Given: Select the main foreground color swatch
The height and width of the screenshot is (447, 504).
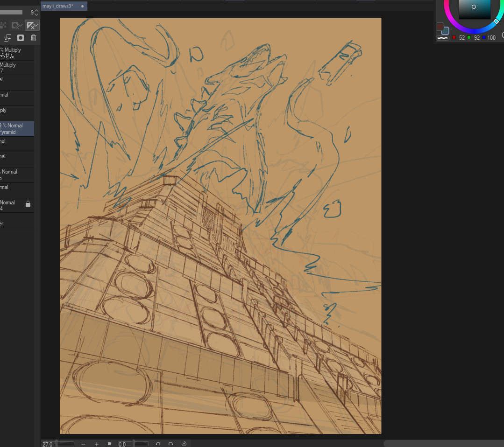Looking at the screenshot, I should 440,26.
